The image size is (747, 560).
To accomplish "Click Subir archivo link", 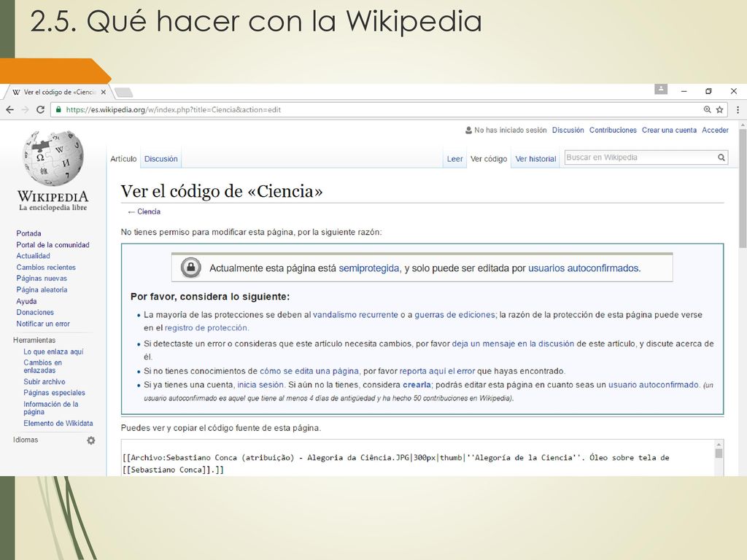I will [x=44, y=381].
